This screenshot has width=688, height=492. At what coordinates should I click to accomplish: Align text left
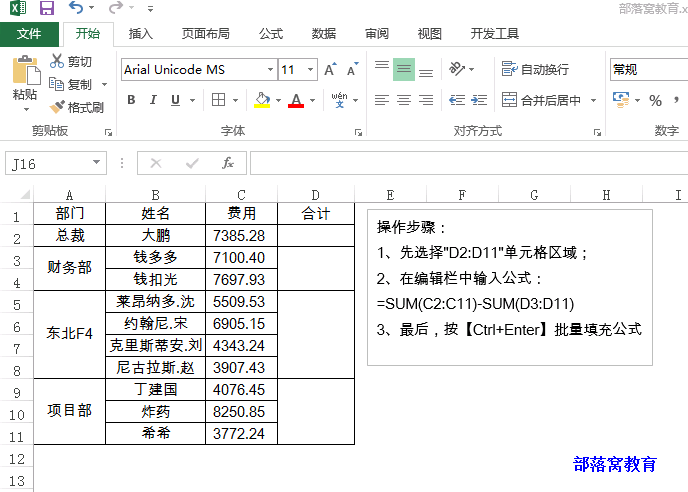coord(382,100)
